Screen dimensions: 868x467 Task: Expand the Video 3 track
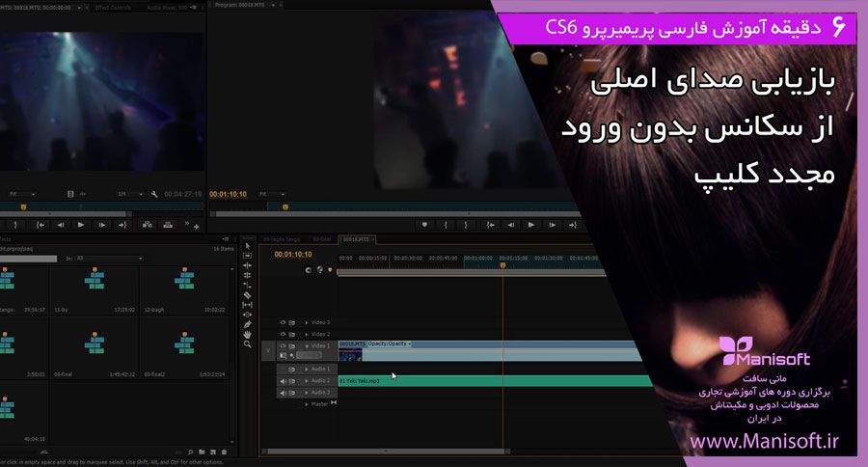pos(307,322)
